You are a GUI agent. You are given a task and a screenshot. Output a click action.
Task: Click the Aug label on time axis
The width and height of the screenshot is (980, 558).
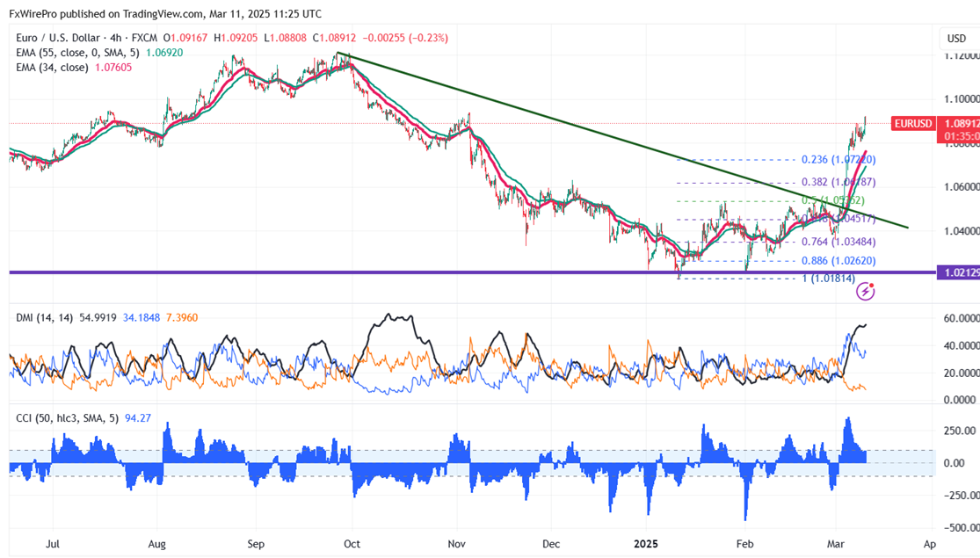click(x=156, y=544)
